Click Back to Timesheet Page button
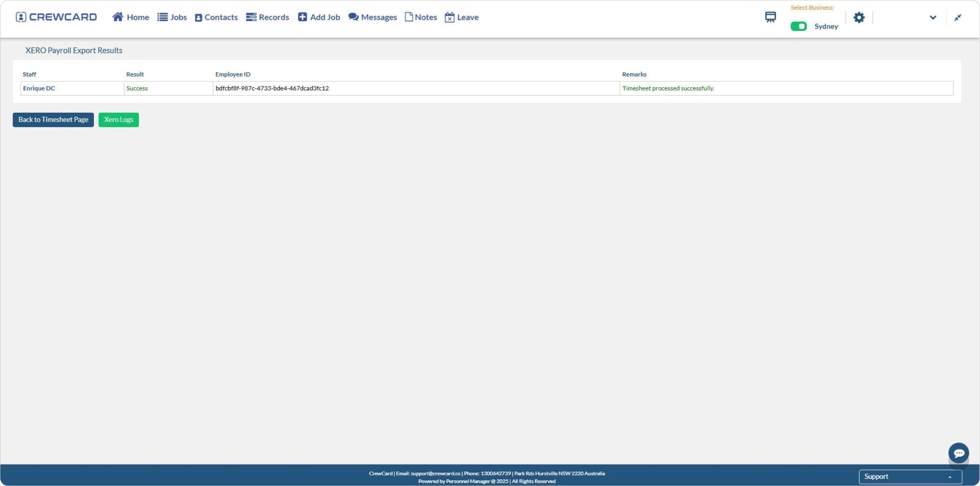Screen dimensions: 980x486 [x=53, y=120]
